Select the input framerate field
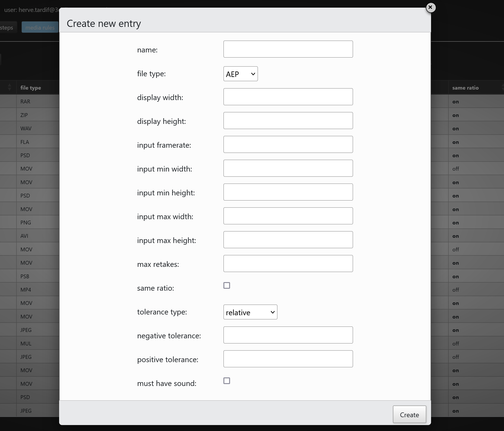This screenshot has height=431, width=504. coord(288,145)
